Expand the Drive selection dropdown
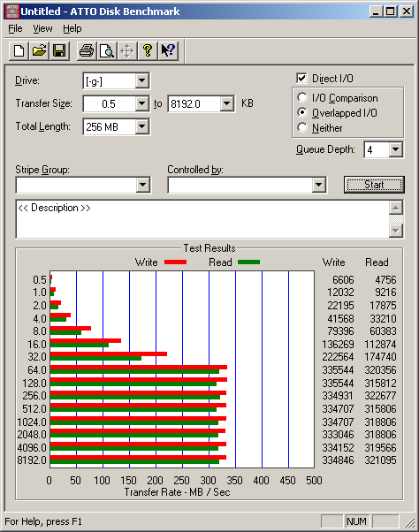 click(x=141, y=80)
